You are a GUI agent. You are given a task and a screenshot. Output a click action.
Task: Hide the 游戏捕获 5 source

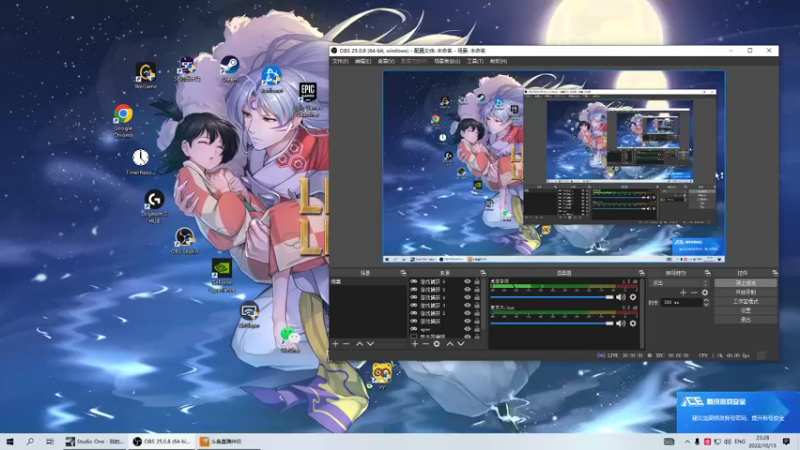coord(467,289)
